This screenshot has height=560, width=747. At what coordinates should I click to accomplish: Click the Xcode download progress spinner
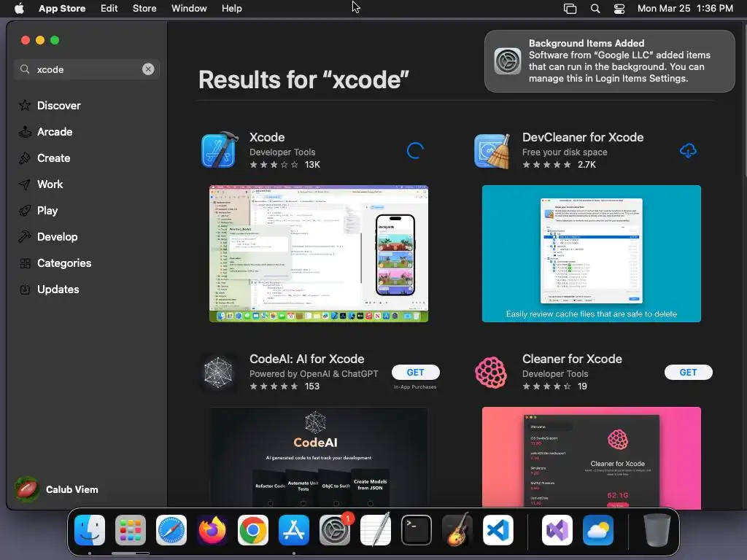(415, 150)
